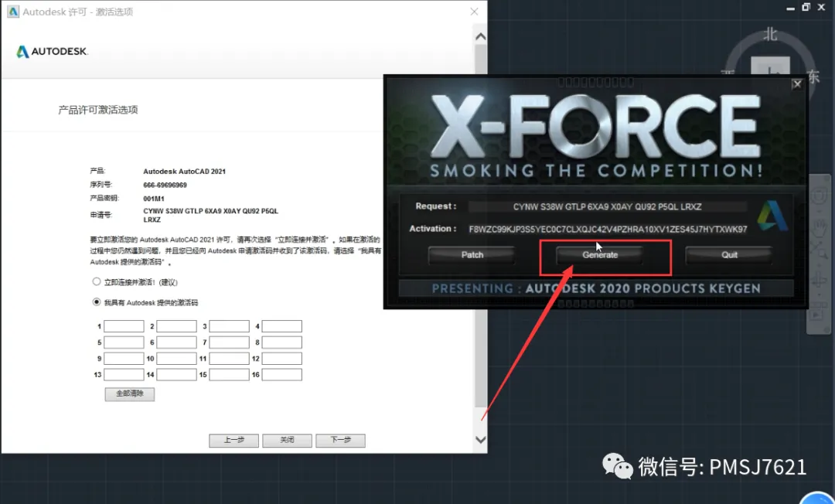Continue with the 下一步 button
This screenshot has width=835, height=504.
tap(340, 440)
